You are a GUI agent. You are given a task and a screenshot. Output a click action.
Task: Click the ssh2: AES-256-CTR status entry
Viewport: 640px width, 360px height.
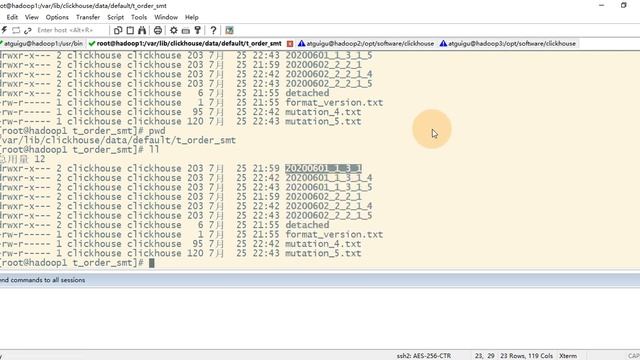click(424, 356)
